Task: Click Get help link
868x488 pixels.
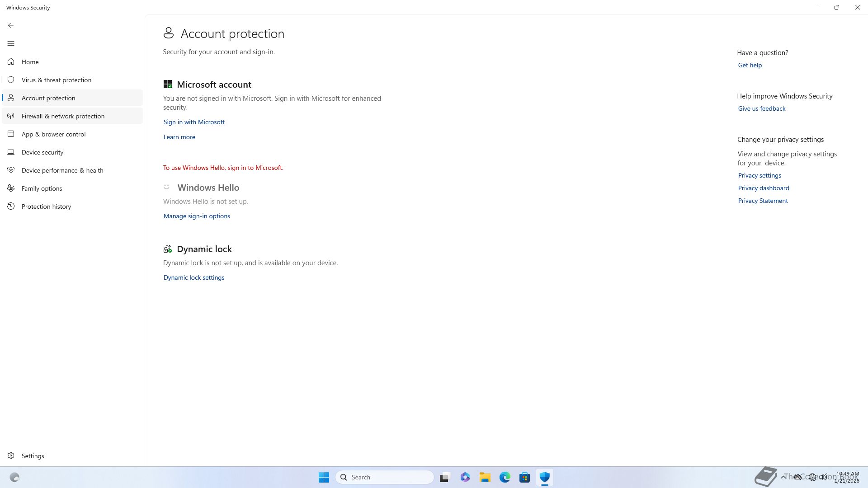Action: (x=750, y=65)
